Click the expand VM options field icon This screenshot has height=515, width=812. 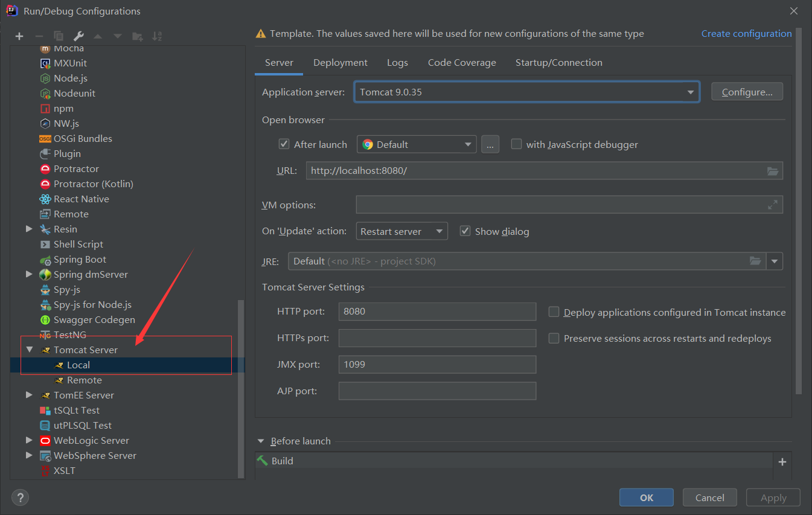pos(773,205)
